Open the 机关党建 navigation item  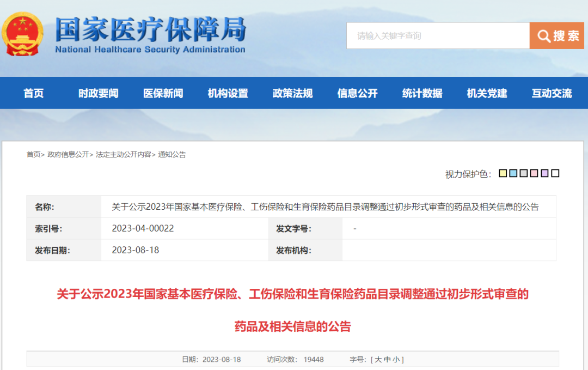(487, 93)
